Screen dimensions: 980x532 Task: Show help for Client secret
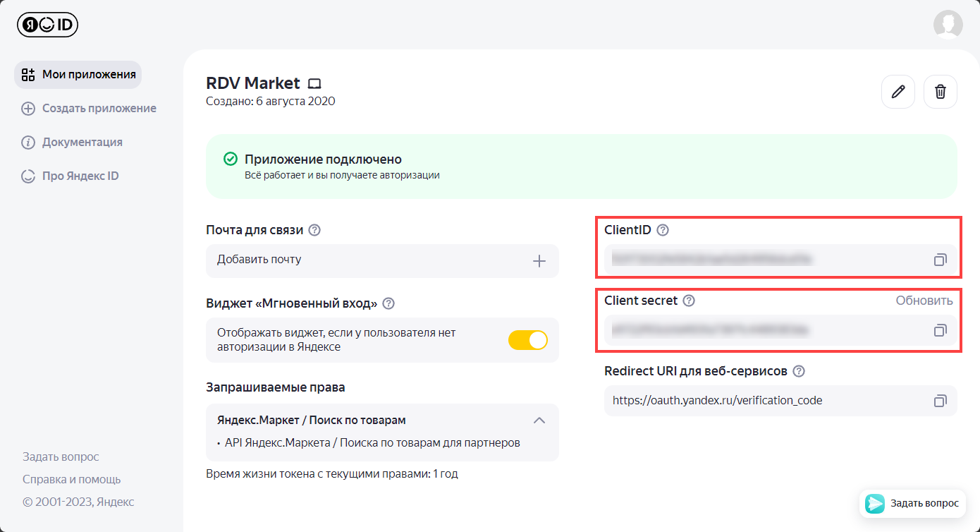coord(690,301)
